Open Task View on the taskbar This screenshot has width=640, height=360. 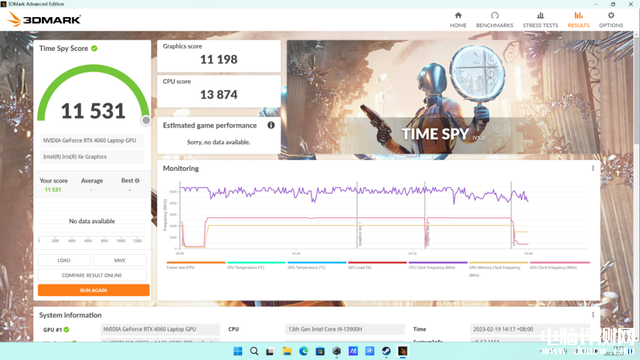270,351
